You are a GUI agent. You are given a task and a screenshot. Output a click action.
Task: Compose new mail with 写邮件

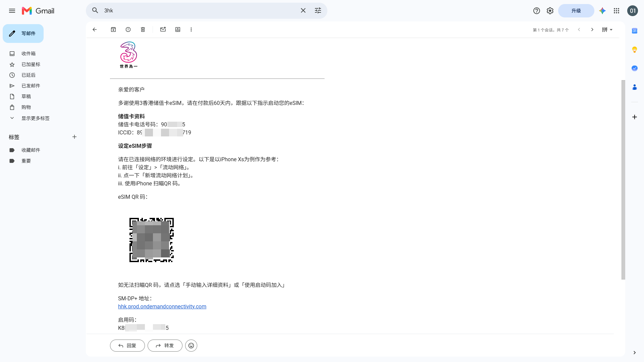[23, 34]
